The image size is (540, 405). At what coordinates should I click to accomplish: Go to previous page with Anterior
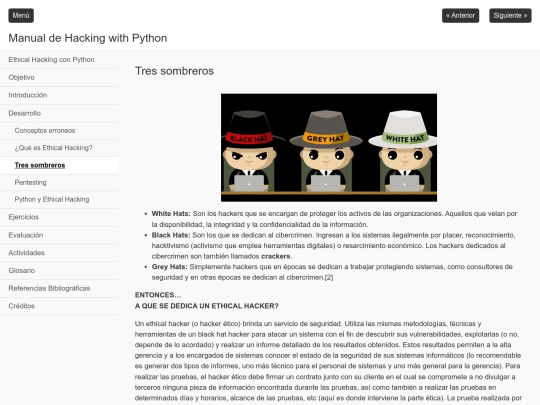(460, 15)
